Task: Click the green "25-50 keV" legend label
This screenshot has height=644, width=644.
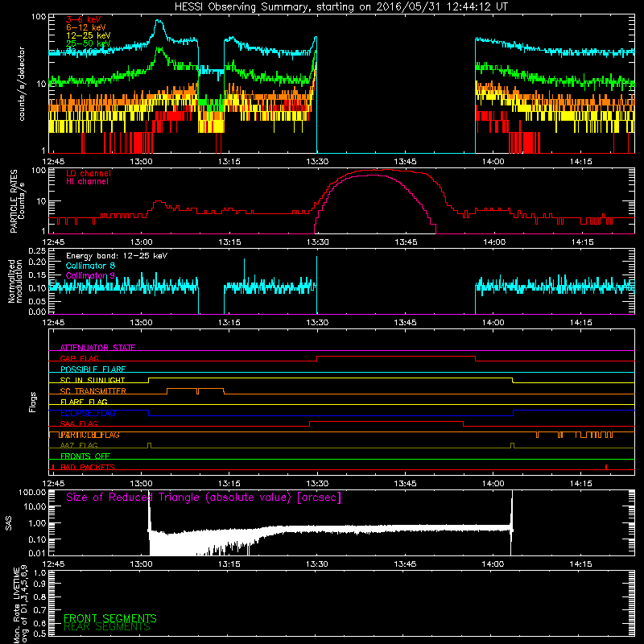Action: (89, 43)
